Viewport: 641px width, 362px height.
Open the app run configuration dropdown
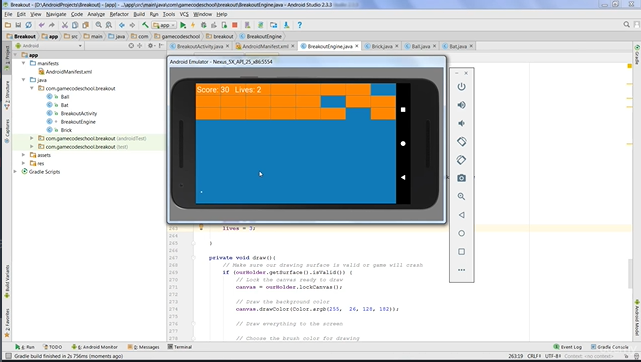[x=164, y=25]
